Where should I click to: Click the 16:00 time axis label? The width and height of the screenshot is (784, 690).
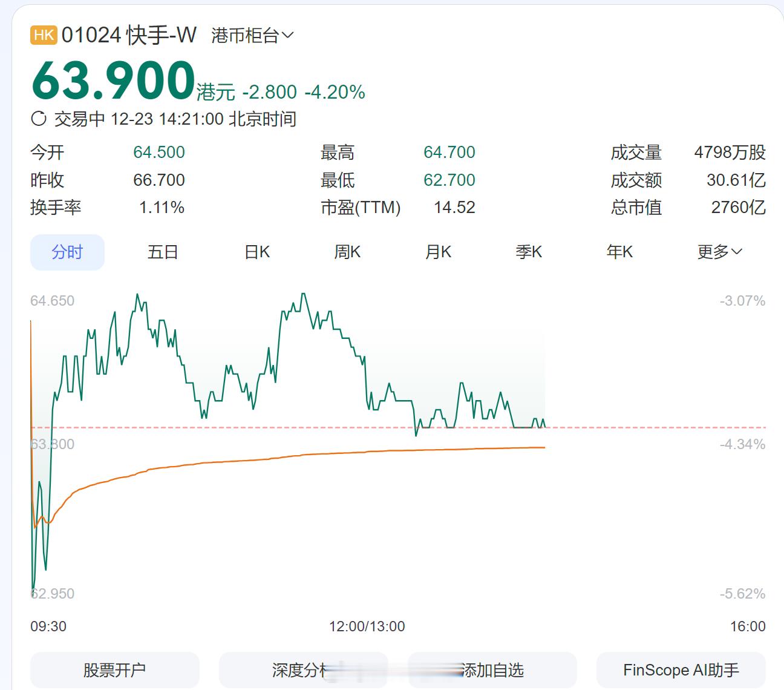[x=748, y=626]
